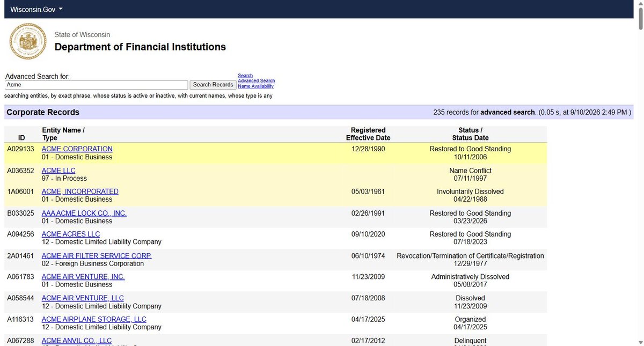The height and width of the screenshot is (346, 644).
Task: Click the Status / Status Date column header
Action: [470, 134]
